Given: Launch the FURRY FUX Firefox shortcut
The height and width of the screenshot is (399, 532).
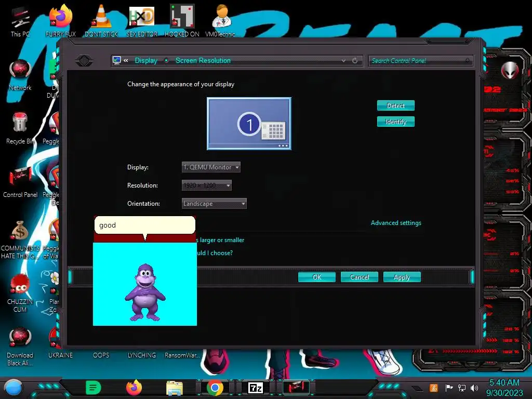Looking at the screenshot, I should (60, 21).
